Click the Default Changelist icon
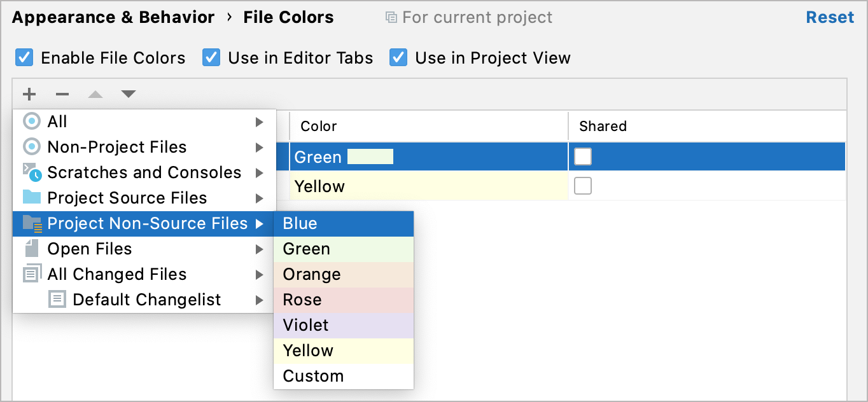Image resolution: width=868 pixels, height=402 pixels. [58, 300]
